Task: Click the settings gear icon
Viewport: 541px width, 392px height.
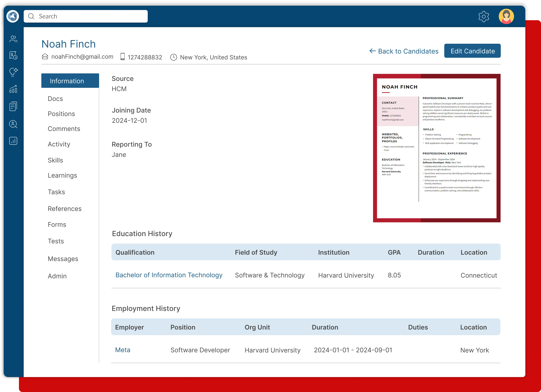Action: point(484,16)
